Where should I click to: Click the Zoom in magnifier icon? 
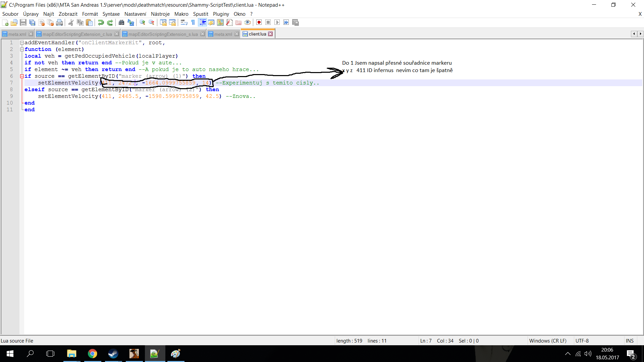pyautogui.click(x=143, y=22)
